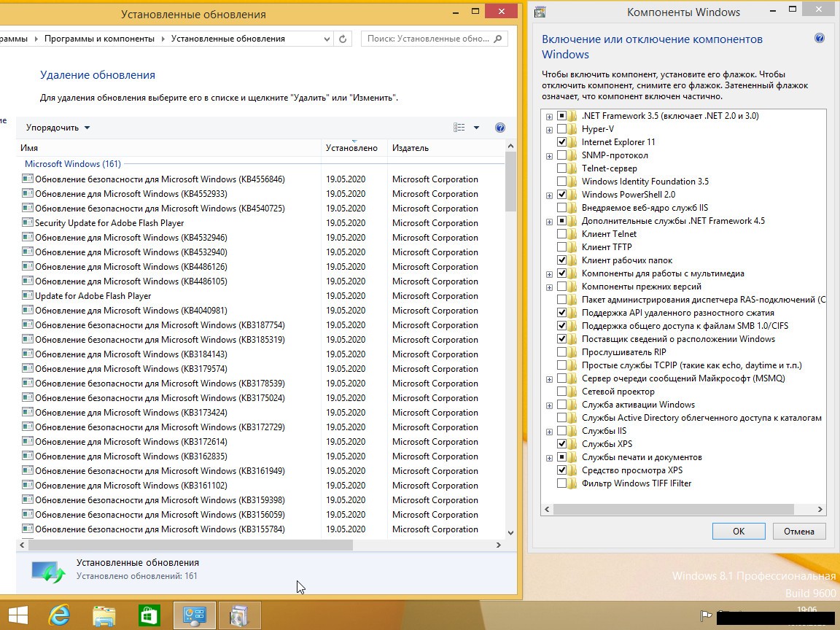
Task: Click Отмена in Windows Features
Action: point(798,532)
